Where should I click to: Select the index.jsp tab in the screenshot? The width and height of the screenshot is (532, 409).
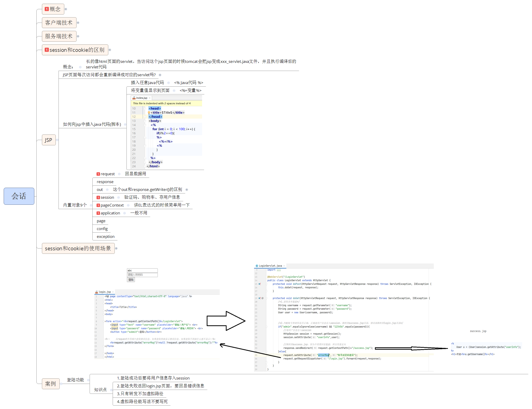pos(141,98)
